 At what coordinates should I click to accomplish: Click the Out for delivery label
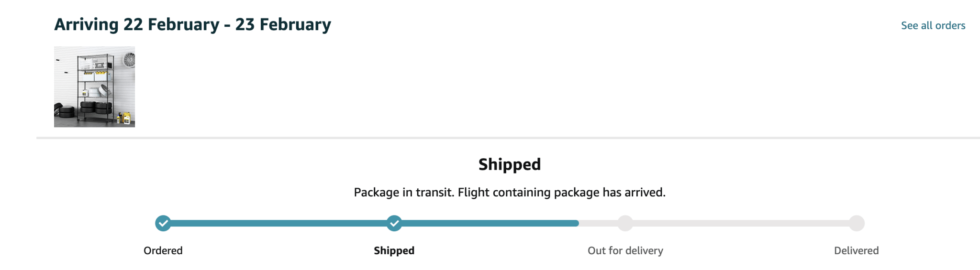pyautogui.click(x=625, y=250)
